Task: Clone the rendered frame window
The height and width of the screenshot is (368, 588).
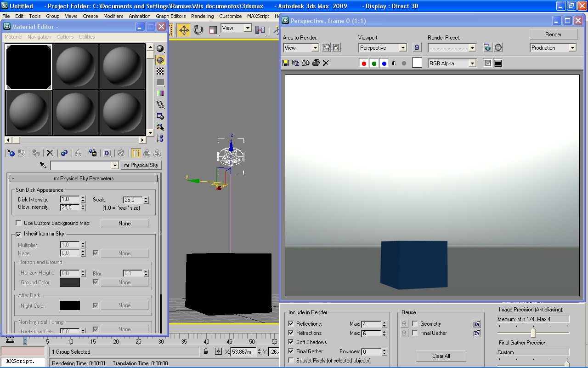Action: point(306,63)
